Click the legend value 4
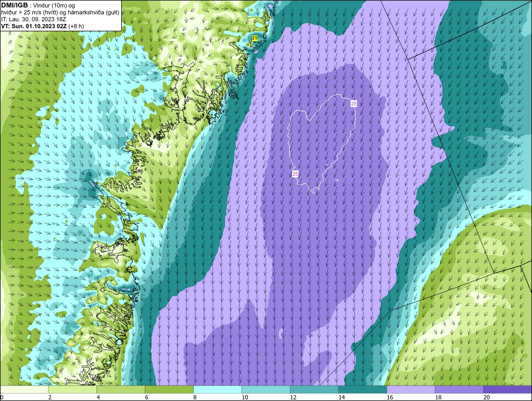The width and height of the screenshot is (532, 401). click(x=98, y=397)
